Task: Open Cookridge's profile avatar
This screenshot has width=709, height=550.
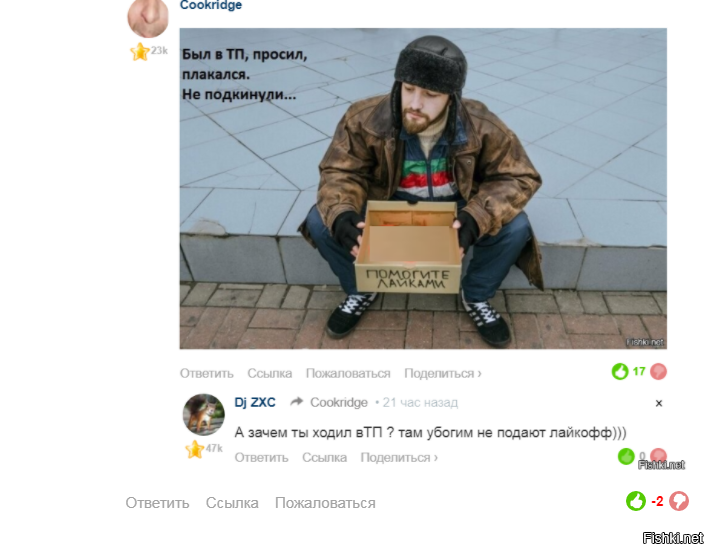Action: pyautogui.click(x=148, y=17)
